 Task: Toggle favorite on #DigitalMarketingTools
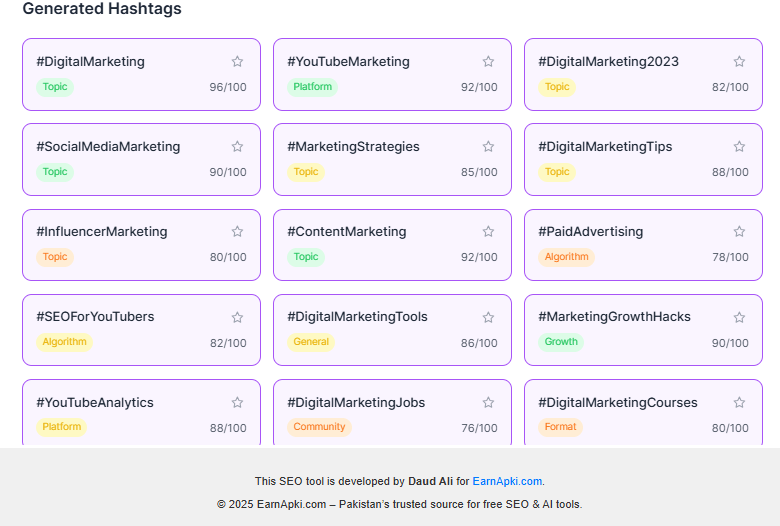[488, 318]
